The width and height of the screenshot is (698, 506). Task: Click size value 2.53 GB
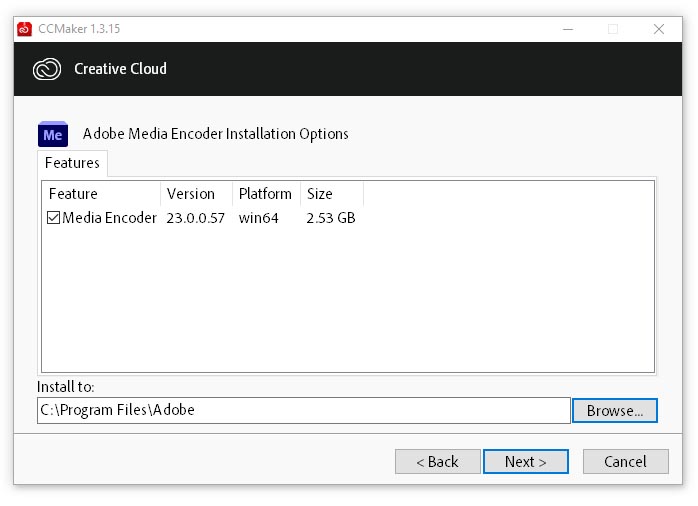331,218
